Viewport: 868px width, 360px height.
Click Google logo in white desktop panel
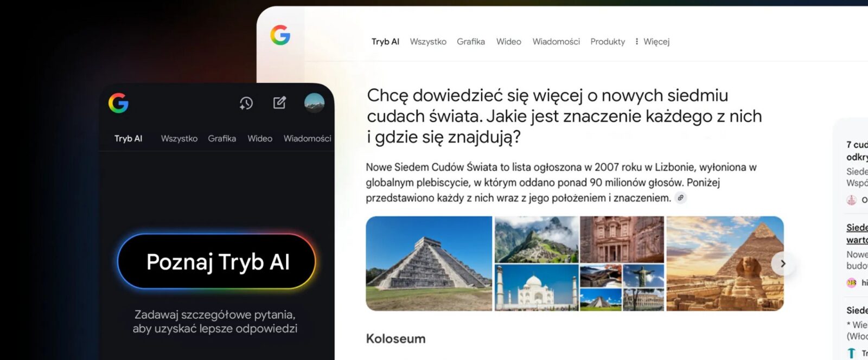(x=280, y=35)
